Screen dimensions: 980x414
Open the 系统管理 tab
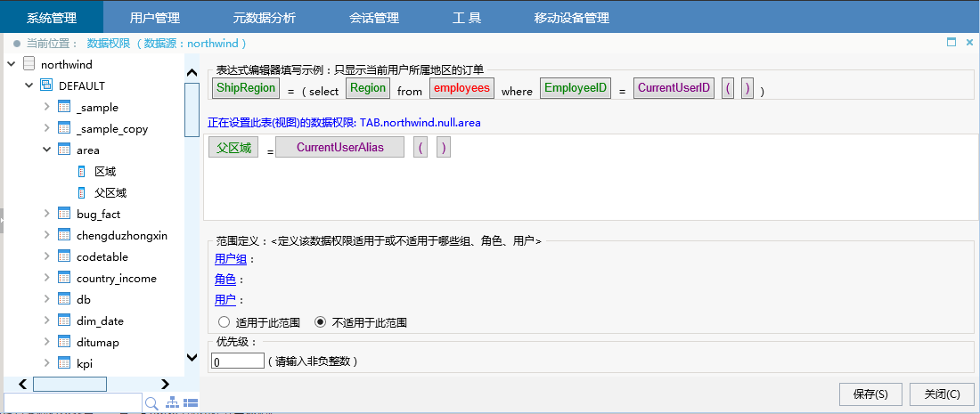52,18
